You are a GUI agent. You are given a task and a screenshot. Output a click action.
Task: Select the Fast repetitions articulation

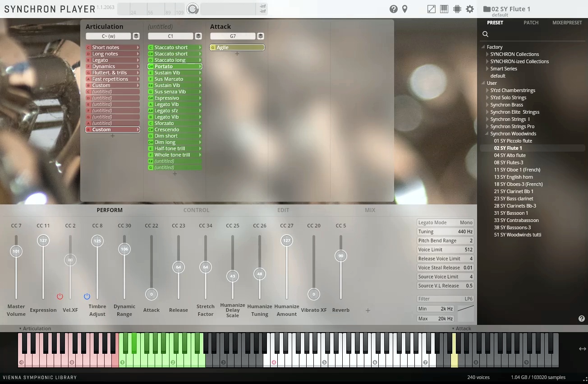tap(113, 79)
